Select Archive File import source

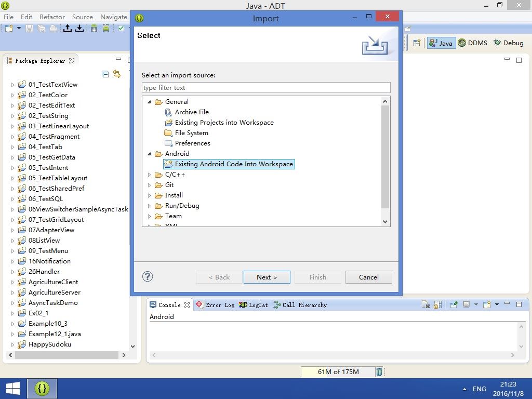(x=192, y=112)
